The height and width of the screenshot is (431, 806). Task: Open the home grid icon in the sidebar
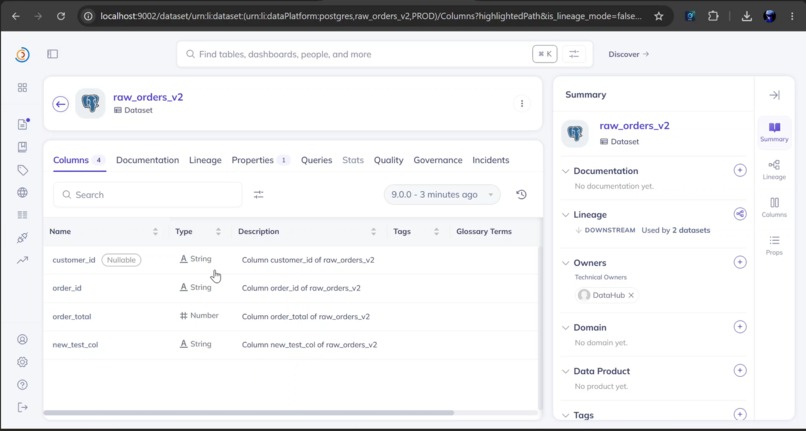coord(22,87)
